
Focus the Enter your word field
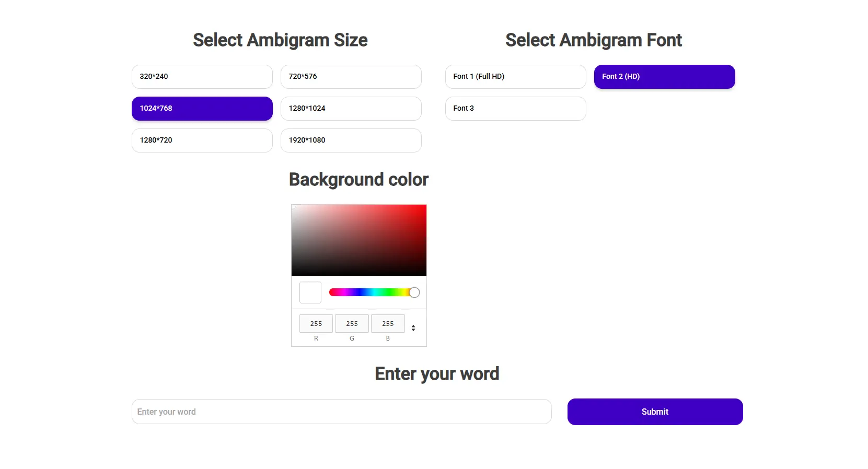[x=341, y=412]
